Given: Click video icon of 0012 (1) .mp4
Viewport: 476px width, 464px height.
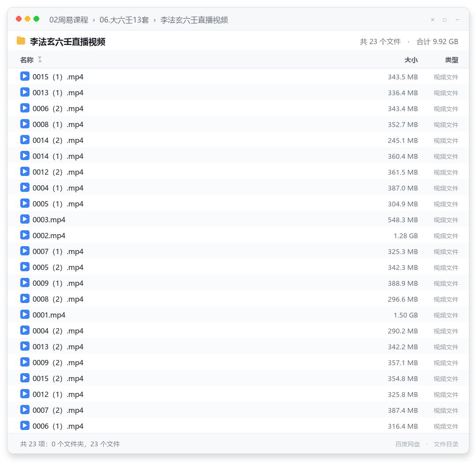Looking at the screenshot, I should (25, 394).
